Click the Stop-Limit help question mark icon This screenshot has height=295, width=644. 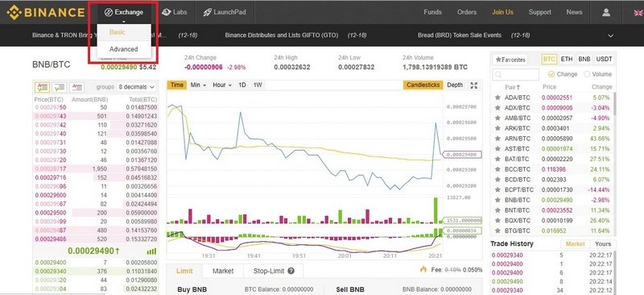[291, 271]
